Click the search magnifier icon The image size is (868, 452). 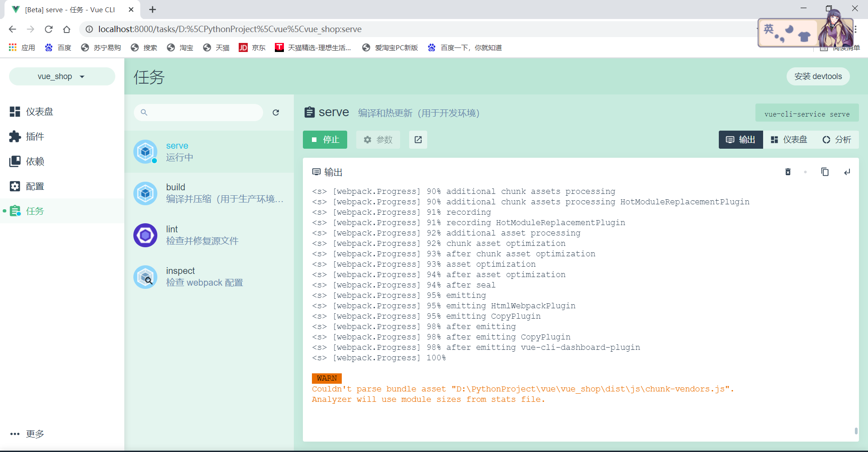pos(144,112)
